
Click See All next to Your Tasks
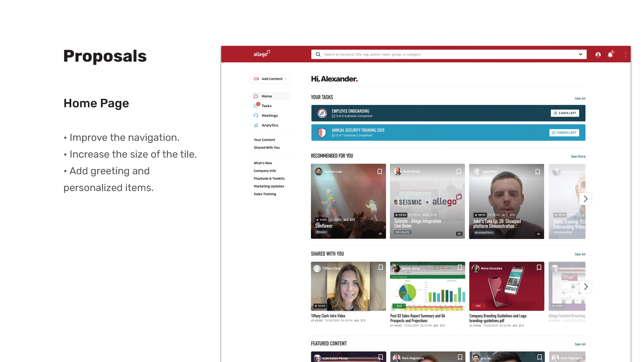[x=580, y=98]
